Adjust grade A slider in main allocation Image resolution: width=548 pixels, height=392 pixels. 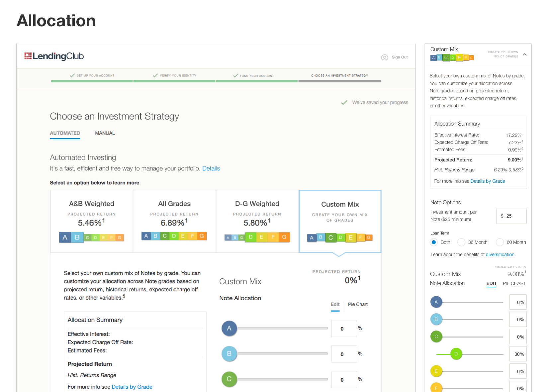pyautogui.click(x=283, y=328)
